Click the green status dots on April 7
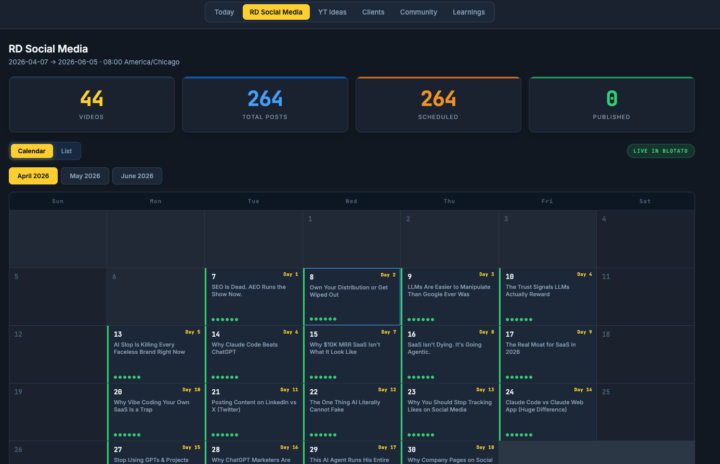The image size is (720, 464). click(225, 319)
